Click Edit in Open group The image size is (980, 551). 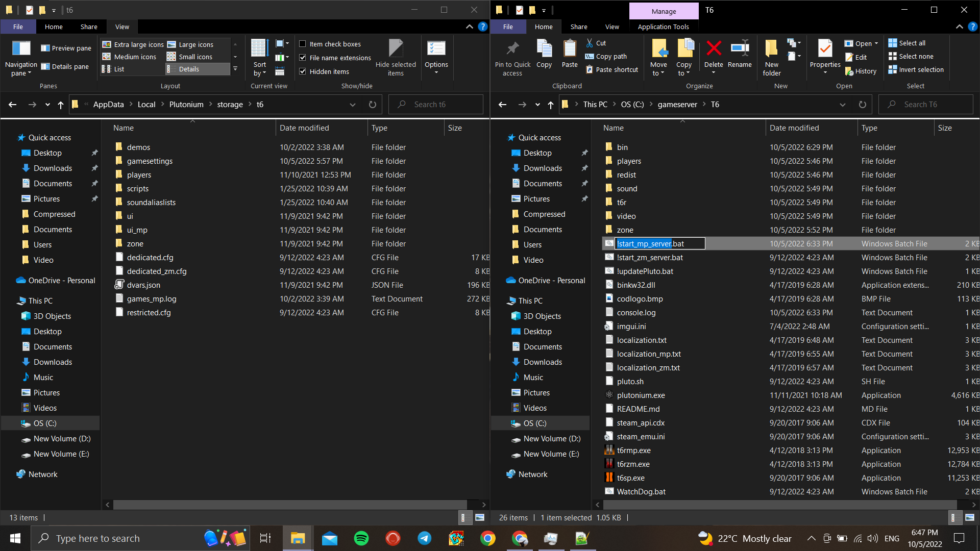coord(856,57)
